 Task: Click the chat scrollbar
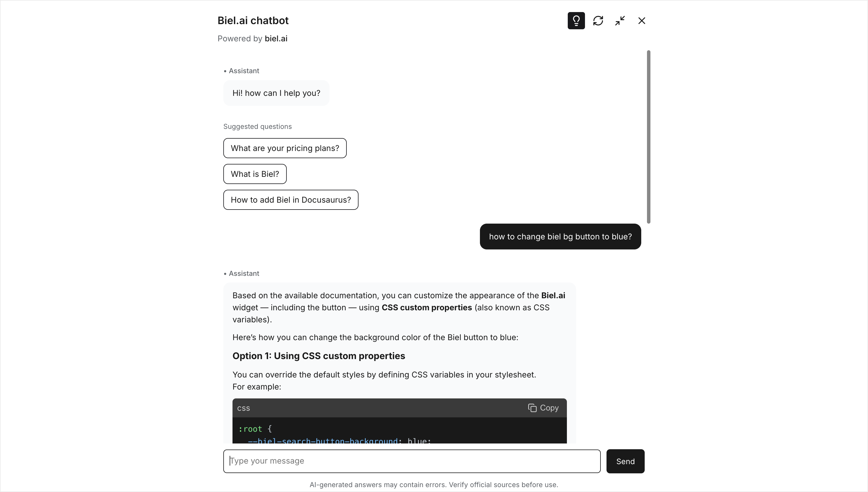coord(648,135)
